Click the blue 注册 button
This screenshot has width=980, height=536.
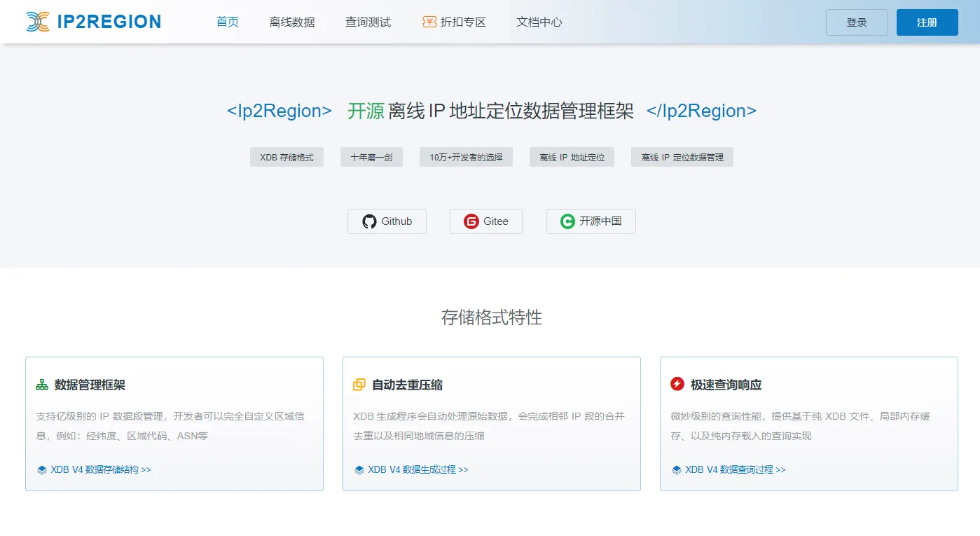pos(927,22)
